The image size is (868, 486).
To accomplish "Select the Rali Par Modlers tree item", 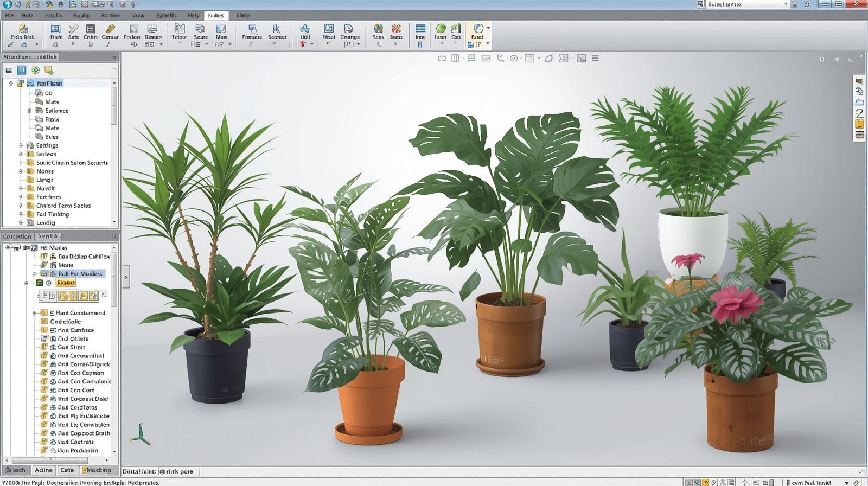I will (x=80, y=274).
